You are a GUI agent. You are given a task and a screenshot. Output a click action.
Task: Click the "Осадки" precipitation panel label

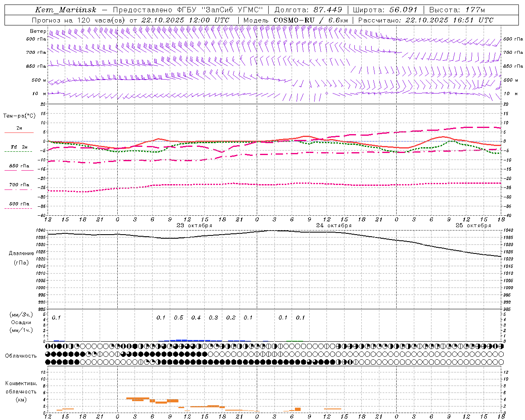click(21, 322)
